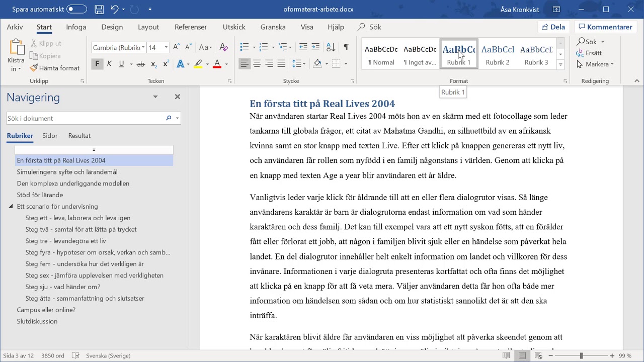Switch to Read Mode view in the status bar

tap(506, 355)
